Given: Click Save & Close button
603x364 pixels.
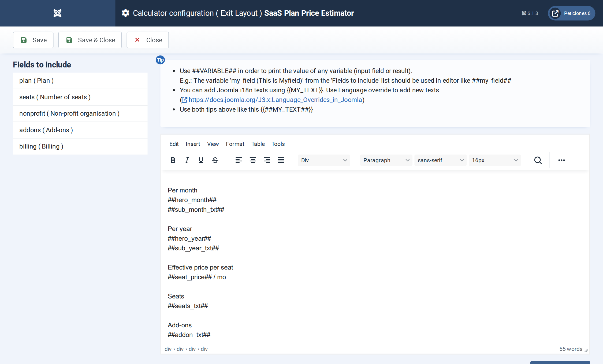Looking at the screenshot, I should (x=90, y=40).
